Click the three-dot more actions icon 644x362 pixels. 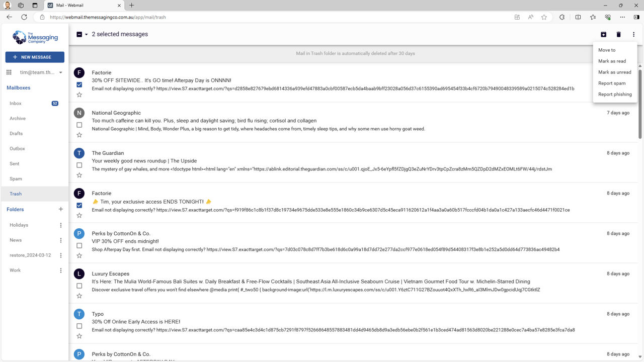click(x=634, y=34)
